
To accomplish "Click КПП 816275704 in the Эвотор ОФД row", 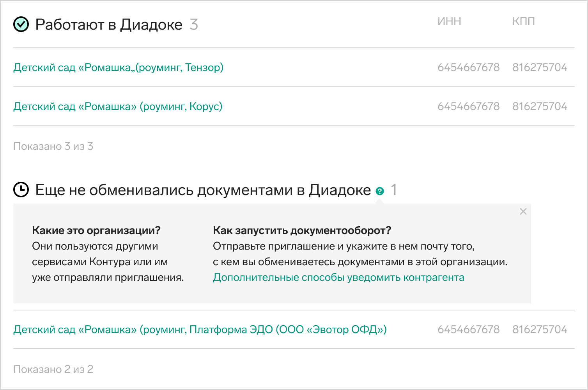I will [x=540, y=330].
